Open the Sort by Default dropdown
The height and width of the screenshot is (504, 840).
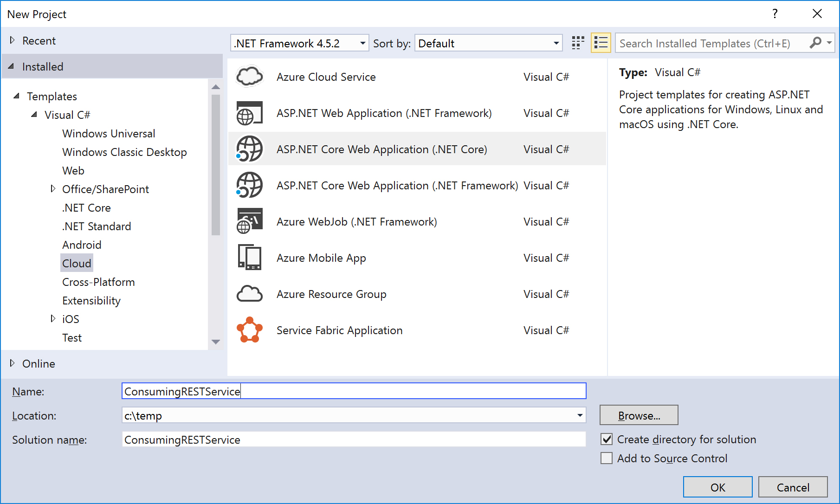click(488, 43)
